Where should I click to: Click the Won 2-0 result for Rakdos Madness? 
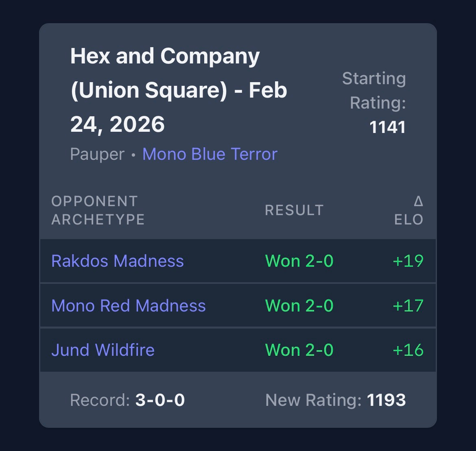pos(299,261)
